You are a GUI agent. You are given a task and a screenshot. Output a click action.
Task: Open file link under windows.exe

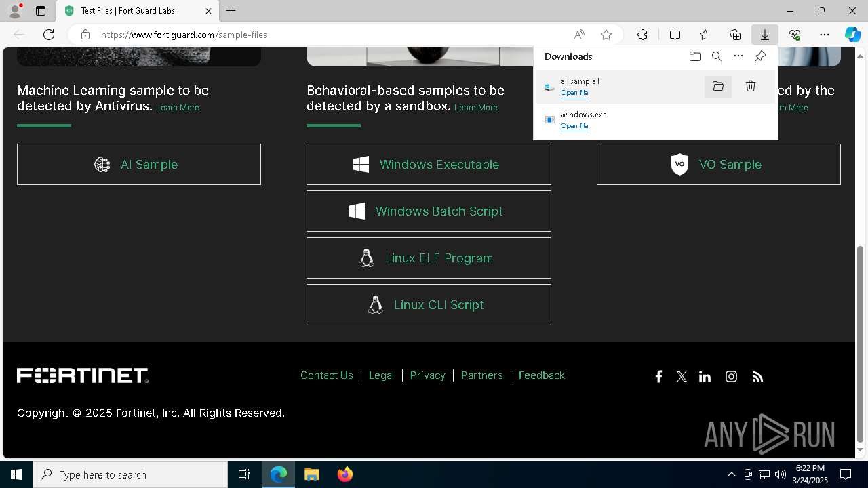tap(574, 126)
